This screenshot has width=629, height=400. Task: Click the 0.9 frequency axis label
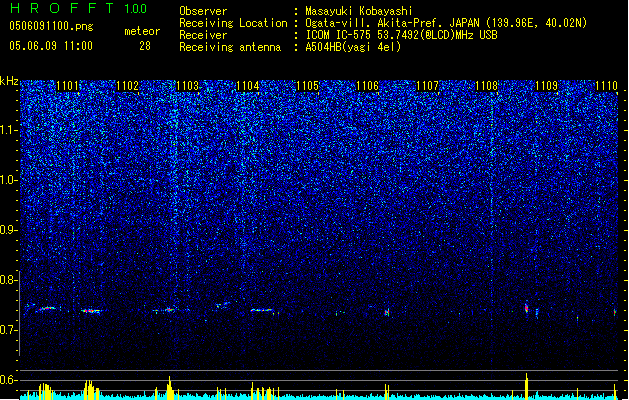[x=9, y=230]
